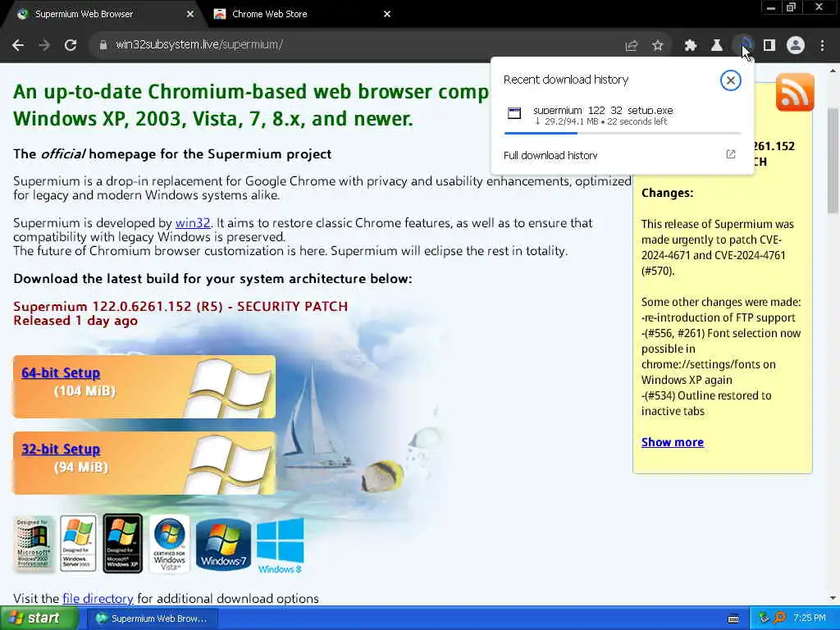
Task: Click Show more in the changes box
Action: (673, 442)
